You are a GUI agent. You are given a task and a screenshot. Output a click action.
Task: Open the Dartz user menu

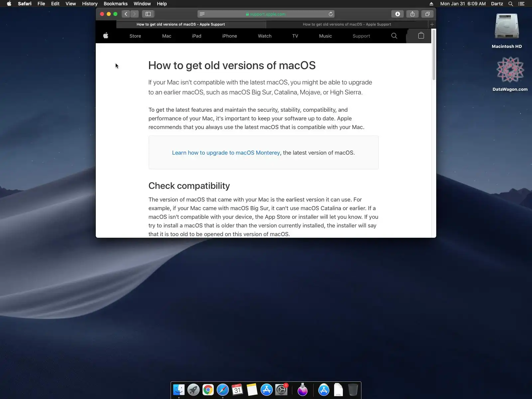coord(497,4)
